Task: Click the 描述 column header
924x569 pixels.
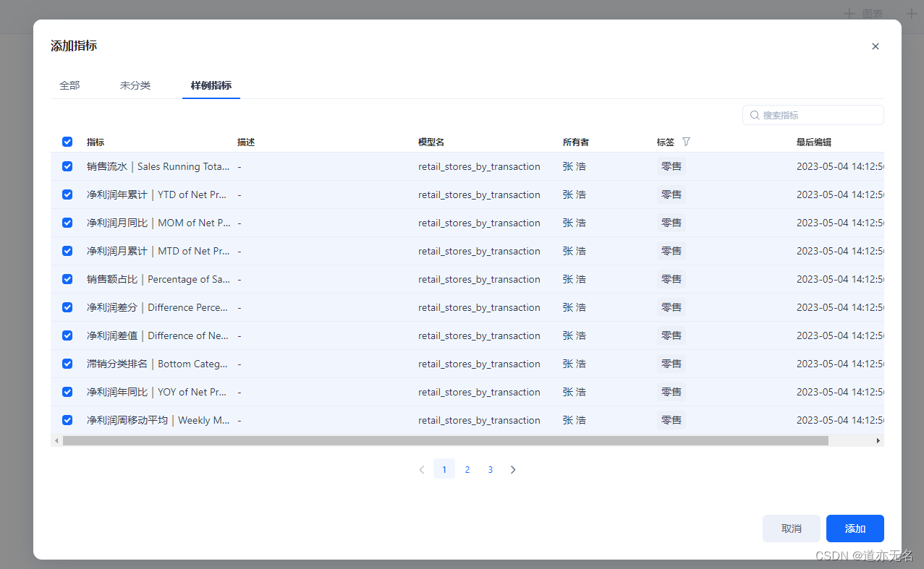Action: [x=246, y=142]
